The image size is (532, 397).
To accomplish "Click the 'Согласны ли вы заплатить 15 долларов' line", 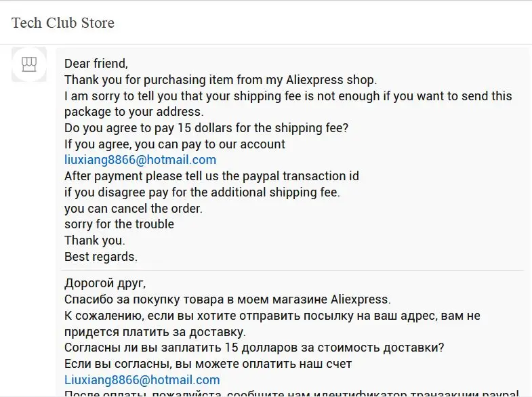I will 254,348.
